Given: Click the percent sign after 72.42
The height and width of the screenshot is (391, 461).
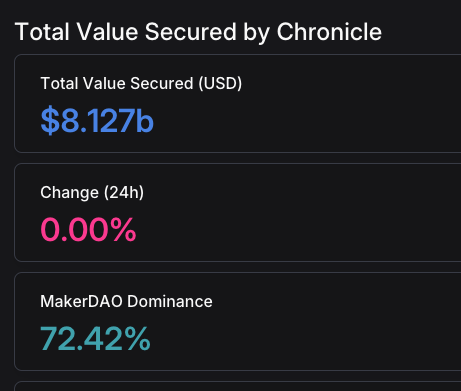Looking at the screenshot, I should click(x=138, y=339).
